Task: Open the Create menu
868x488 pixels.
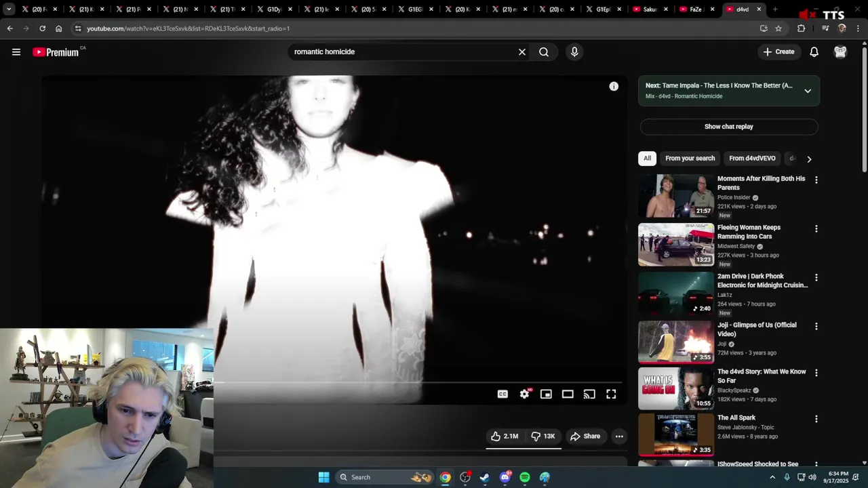Action: tap(778, 52)
